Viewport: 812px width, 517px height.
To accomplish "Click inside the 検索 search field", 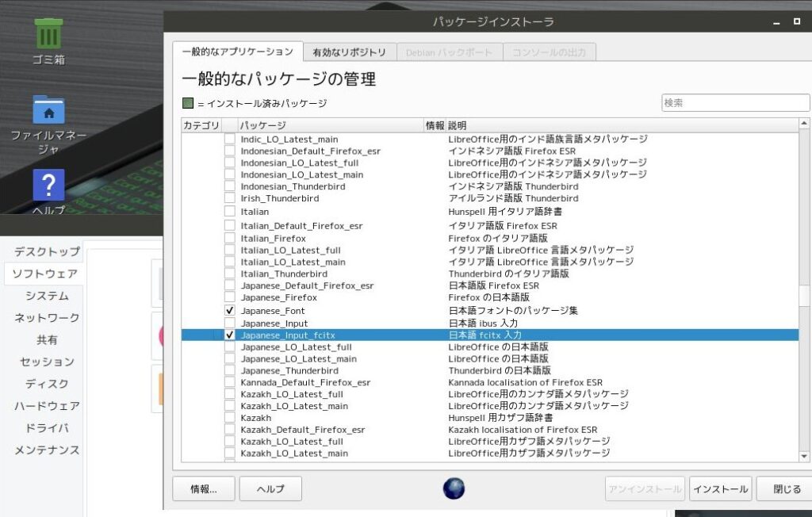I will (x=735, y=102).
